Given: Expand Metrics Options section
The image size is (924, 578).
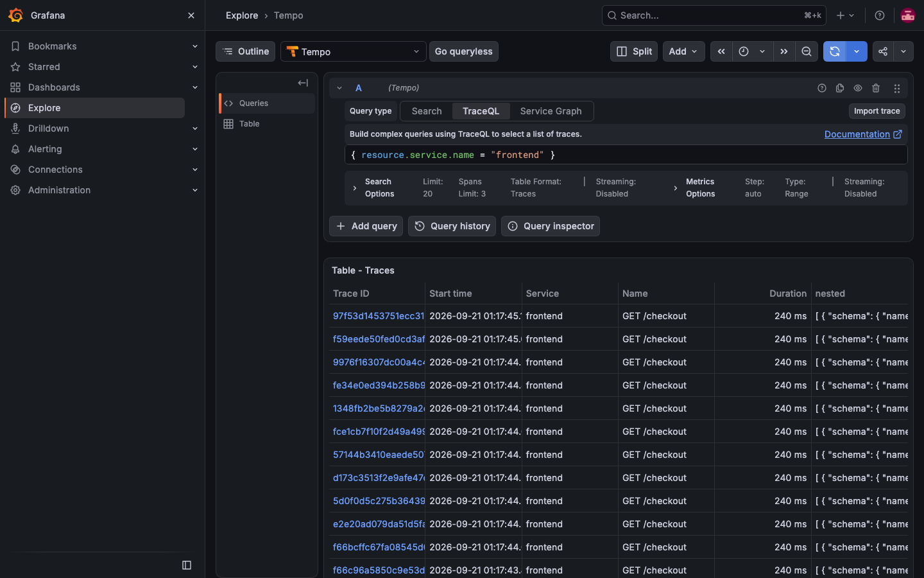Looking at the screenshot, I should [694, 188].
